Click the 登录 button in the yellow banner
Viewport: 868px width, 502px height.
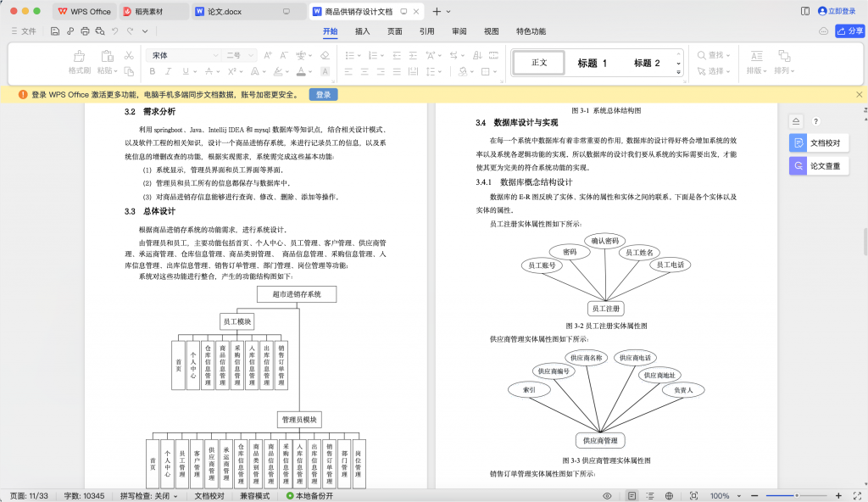(x=322, y=95)
